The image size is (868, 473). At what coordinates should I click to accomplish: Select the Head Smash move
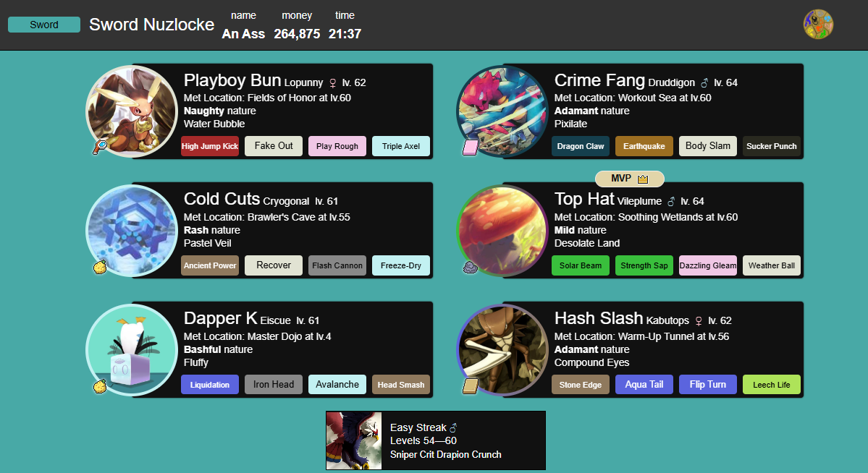[401, 385]
